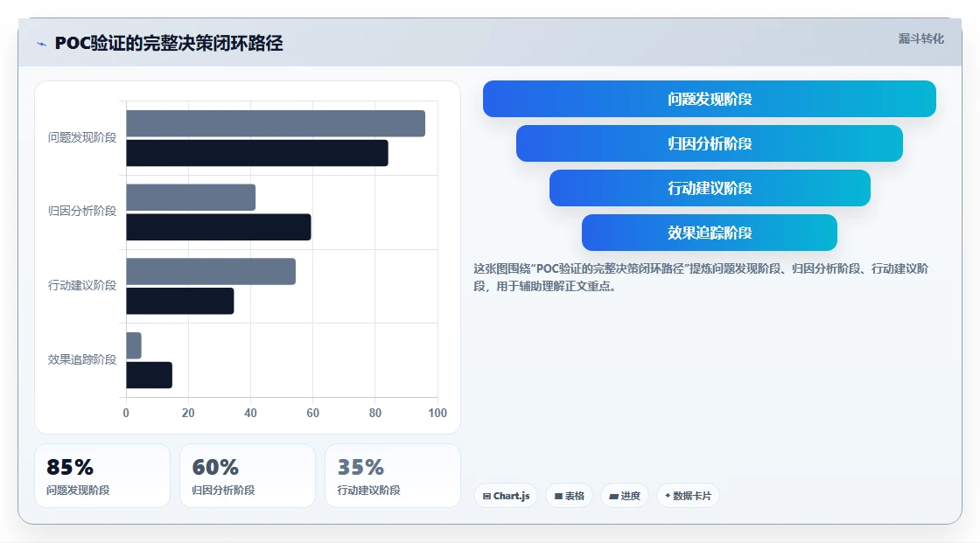
Task: Click the x-axis value 20
Action: [188, 413]
